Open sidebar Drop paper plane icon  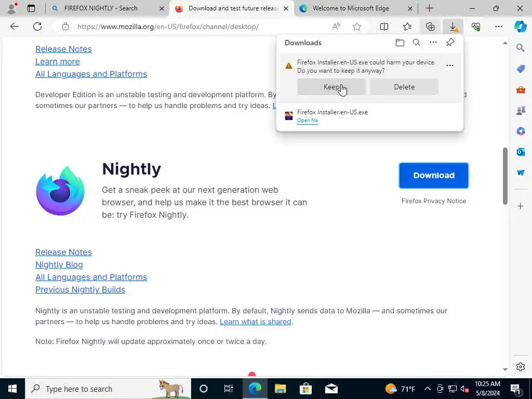(521, 172)
